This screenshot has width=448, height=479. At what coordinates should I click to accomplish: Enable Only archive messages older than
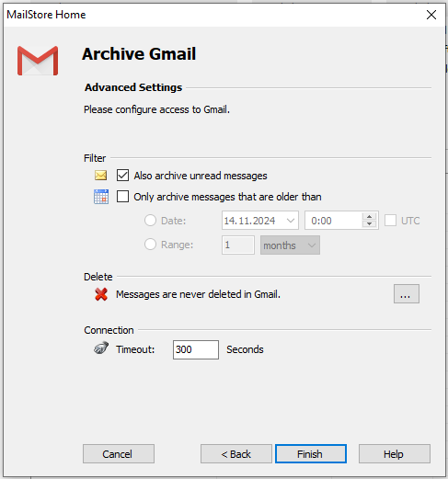[x=122, y=197]
